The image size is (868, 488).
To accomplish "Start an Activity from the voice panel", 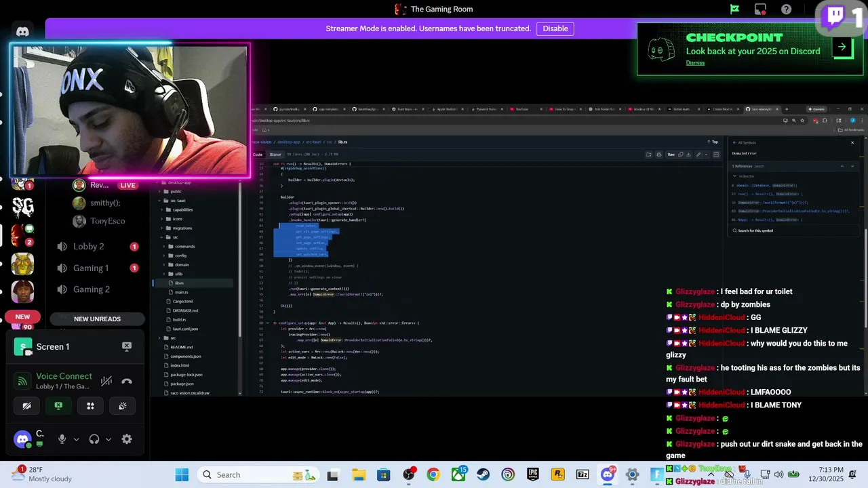I will click(90, 406).
